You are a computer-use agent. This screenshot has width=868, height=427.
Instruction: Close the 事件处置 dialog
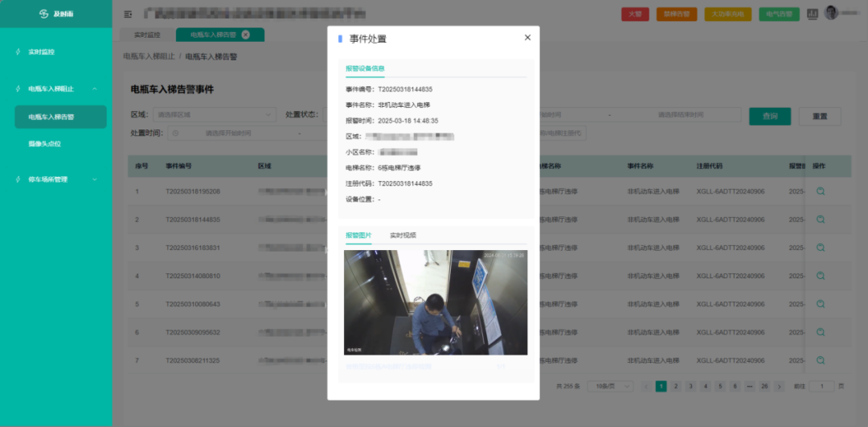click(527, 38)
